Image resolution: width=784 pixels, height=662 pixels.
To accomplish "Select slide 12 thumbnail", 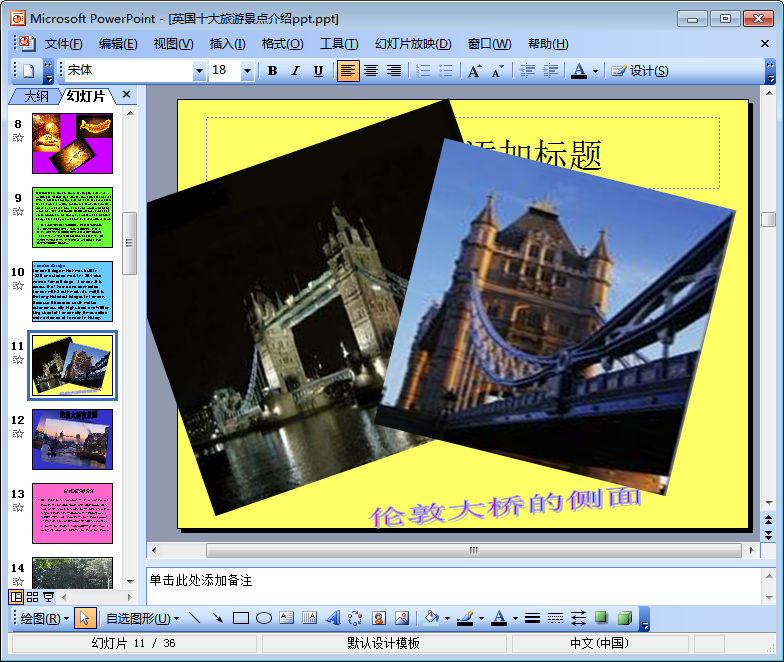I will point(72,439).
